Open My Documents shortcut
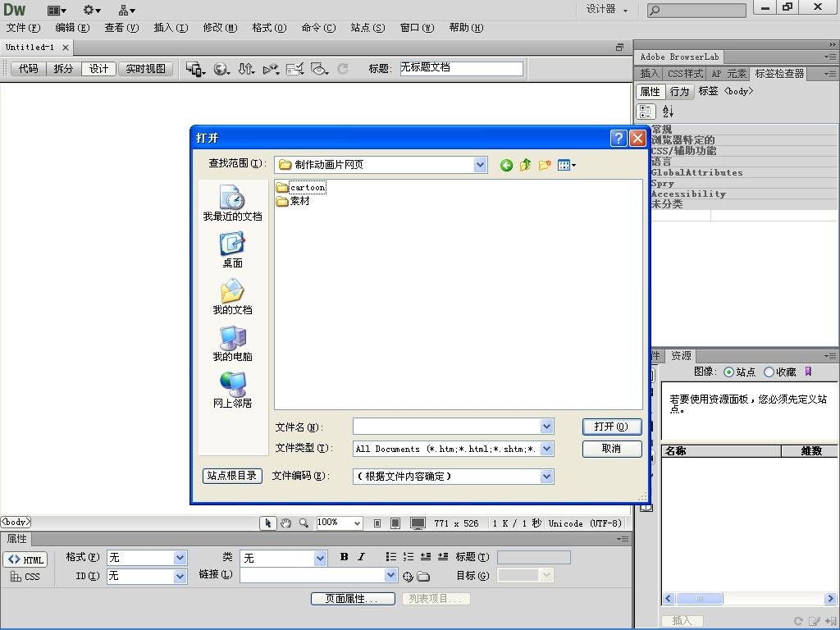Image resolution: width=840 pixels, height=630 pixels. (x=232, y=296)
